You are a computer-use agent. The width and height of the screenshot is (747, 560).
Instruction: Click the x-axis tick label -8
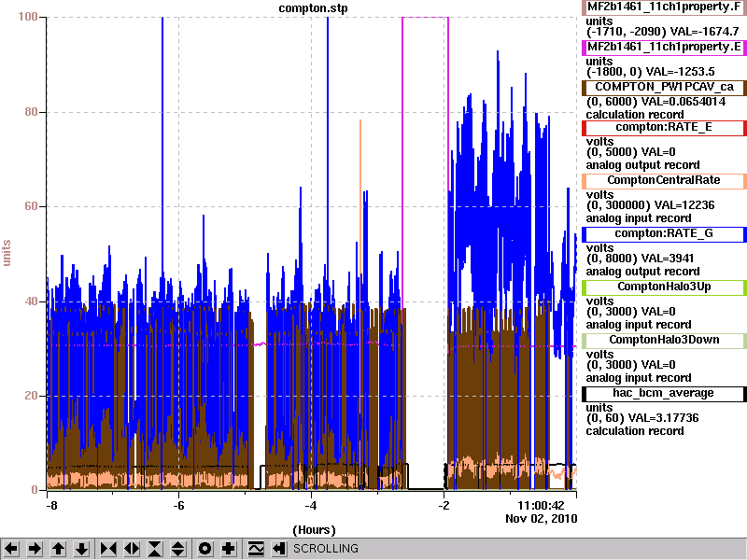pyautogui.click(x=51, y=505)
